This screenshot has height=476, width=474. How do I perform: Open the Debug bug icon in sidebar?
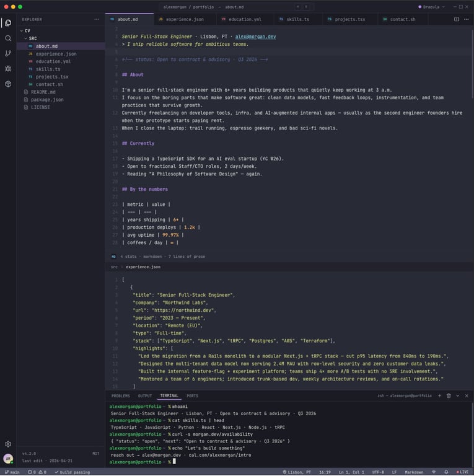pos(8,69)
